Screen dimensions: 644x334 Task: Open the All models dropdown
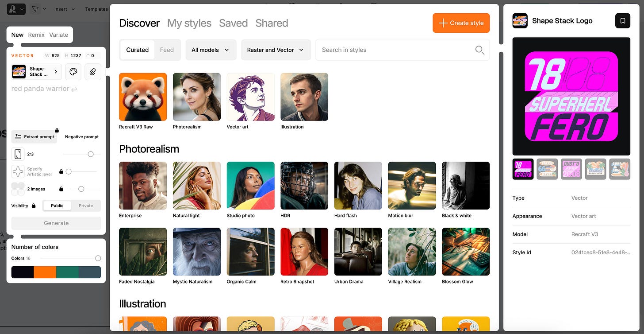coord(211,50)
